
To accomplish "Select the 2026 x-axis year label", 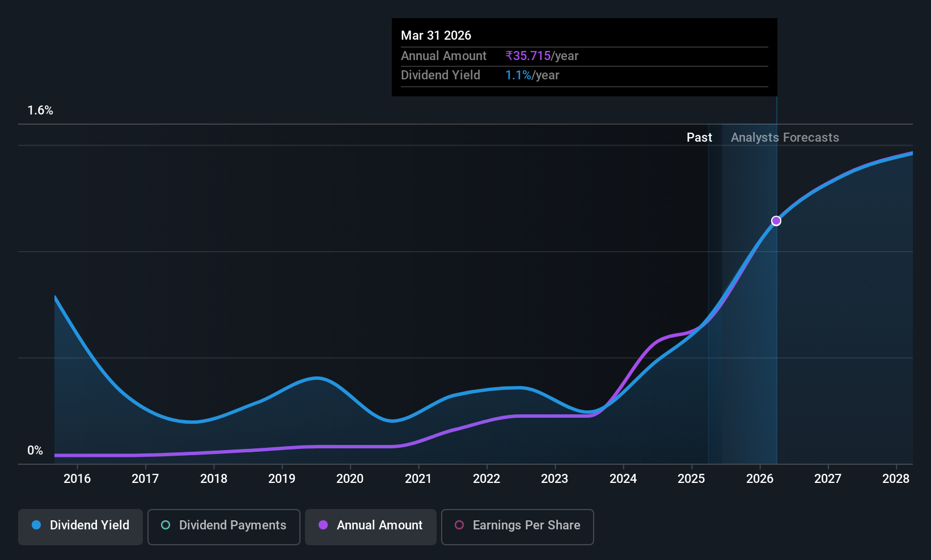I will click(x=760, y=479).
